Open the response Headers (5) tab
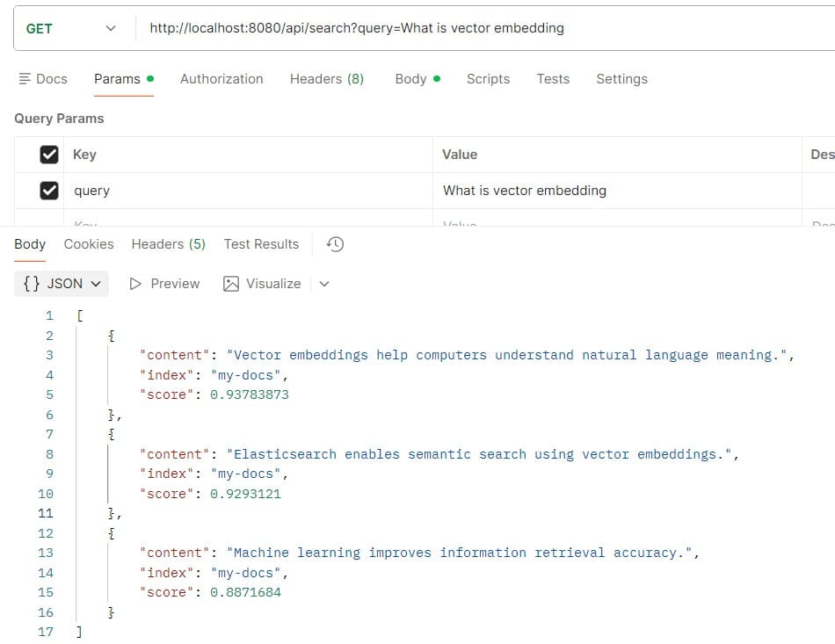The width and height of the screenshot is (835, 644). [x=168, y=244]
